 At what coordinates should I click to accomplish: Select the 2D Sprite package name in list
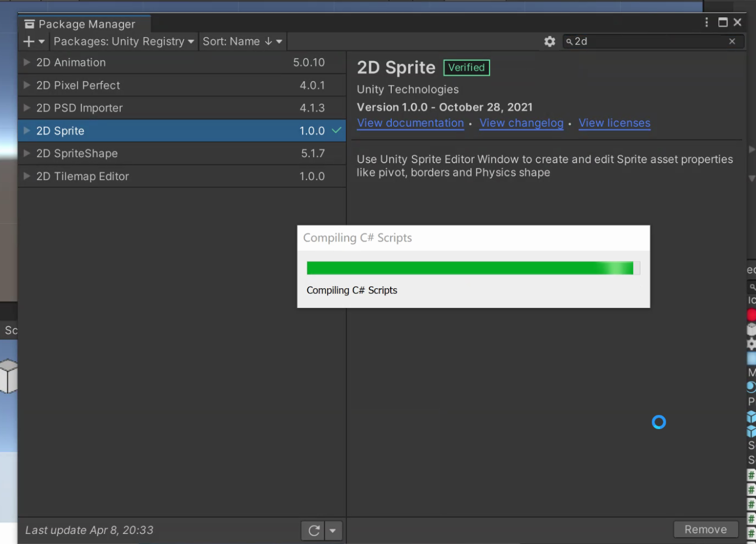60,131
